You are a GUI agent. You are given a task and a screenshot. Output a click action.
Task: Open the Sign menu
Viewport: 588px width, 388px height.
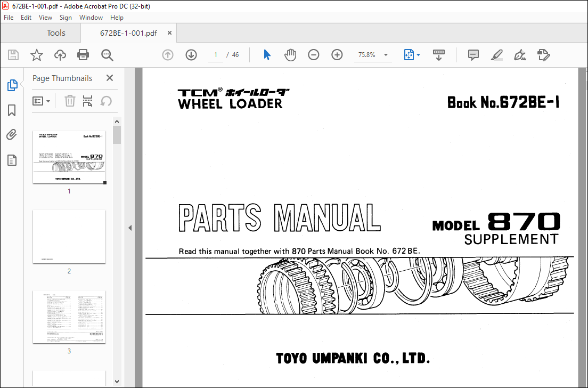(66, 18)
